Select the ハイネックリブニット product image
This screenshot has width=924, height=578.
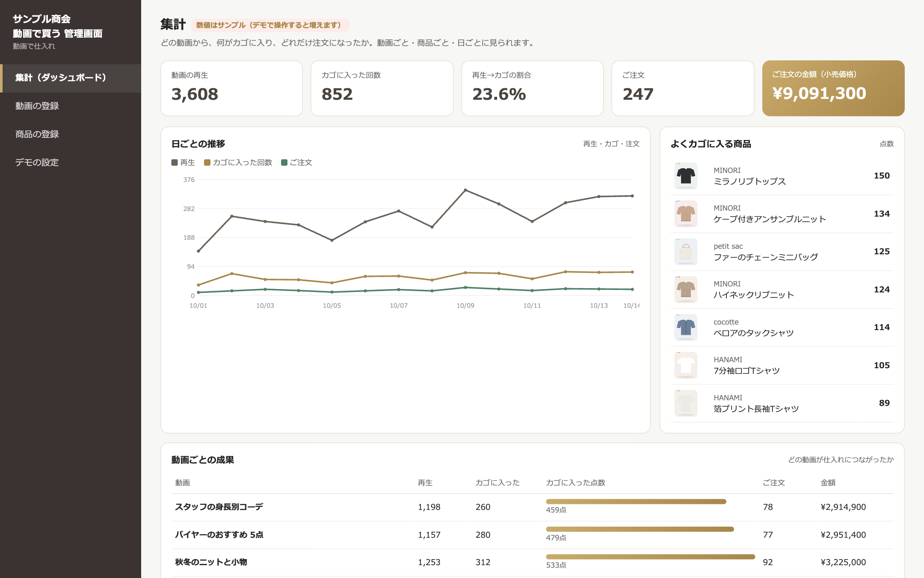686,289
